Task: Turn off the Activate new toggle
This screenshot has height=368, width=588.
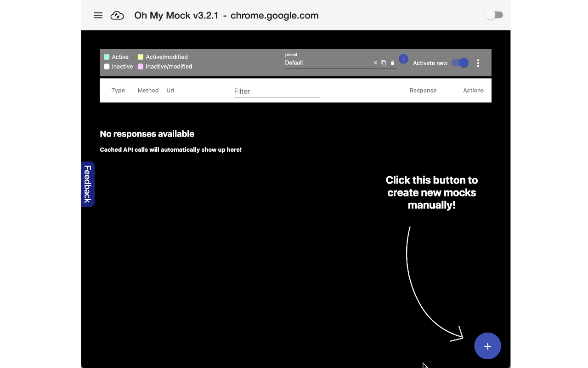Action: coord(460,63)
